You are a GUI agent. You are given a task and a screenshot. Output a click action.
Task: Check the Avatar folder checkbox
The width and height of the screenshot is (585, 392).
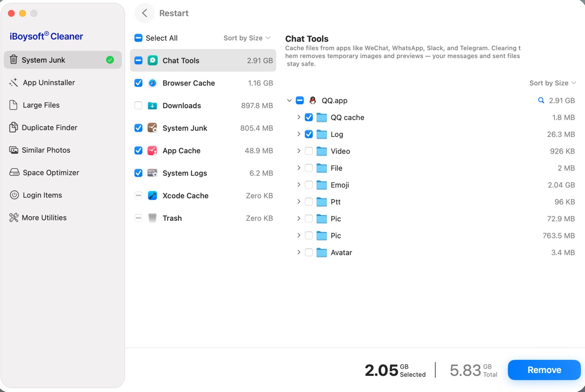(x=309, y=253)
